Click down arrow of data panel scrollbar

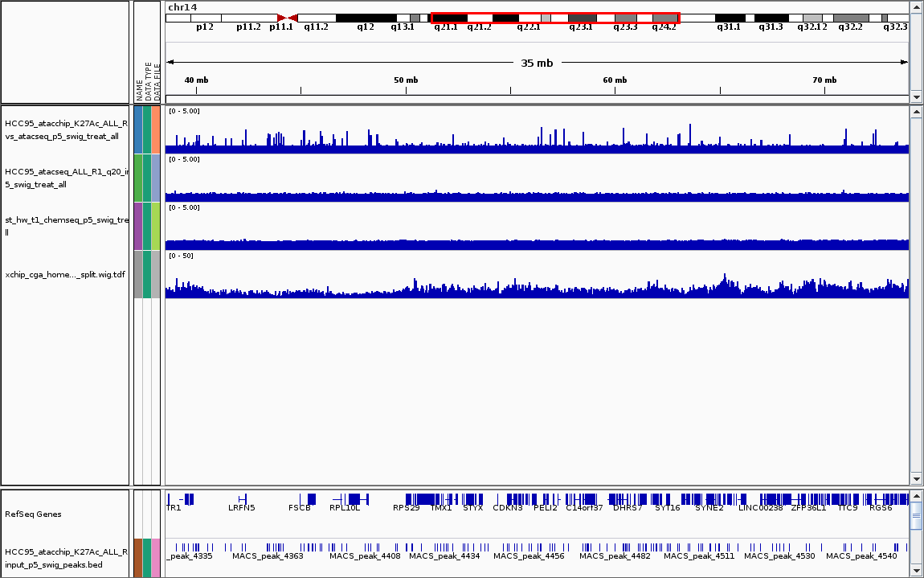(x=916, y=479)
